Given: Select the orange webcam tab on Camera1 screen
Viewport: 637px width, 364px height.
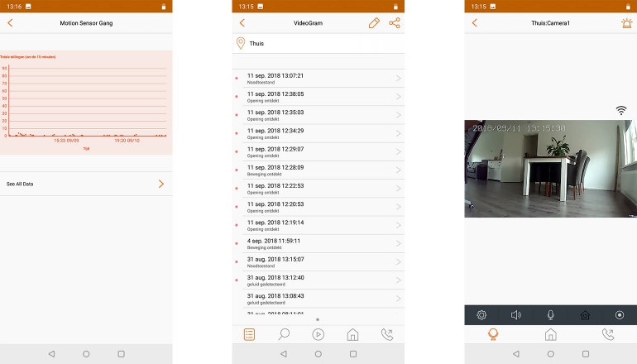Looking at the screenshot, I should (493, 334).
